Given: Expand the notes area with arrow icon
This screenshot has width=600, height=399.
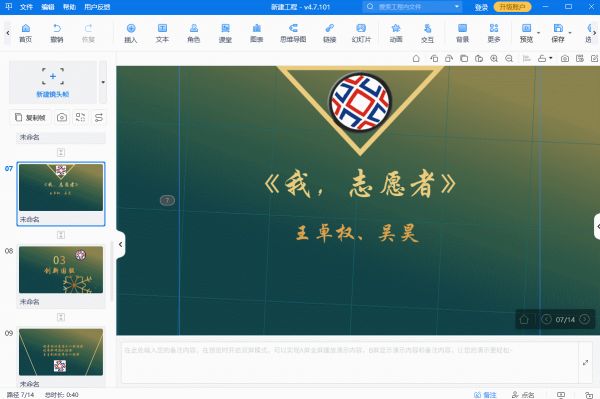Looking at the screenshot, I should coord(585,362).
